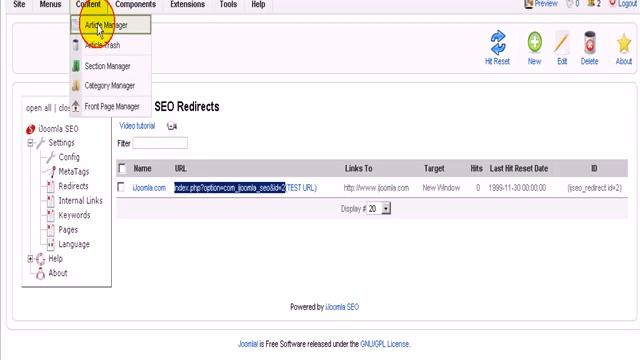Select Front Page Manager menu entry
640x360 pixels.
coord(111,107)
